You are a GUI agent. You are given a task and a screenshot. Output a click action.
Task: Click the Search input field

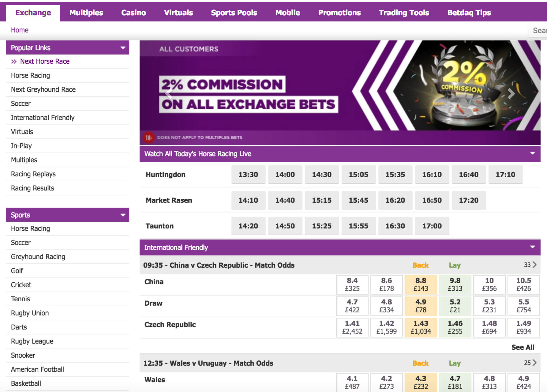click(538, 30)
